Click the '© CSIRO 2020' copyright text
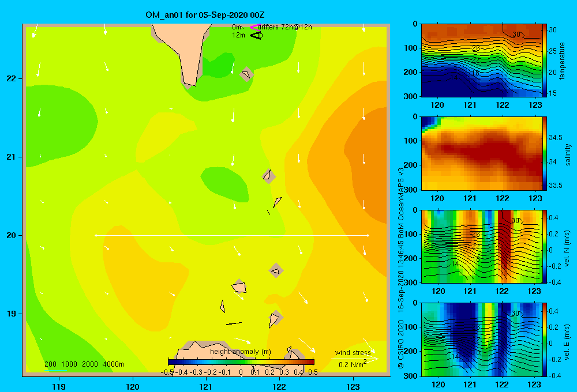The height and width of the screenshot is (392, 577). tap(401, 344)
